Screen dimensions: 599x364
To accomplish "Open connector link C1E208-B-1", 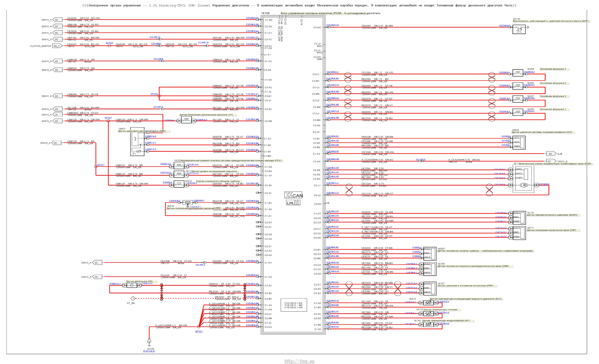I will pyautogui.click(x=505, y=72).
